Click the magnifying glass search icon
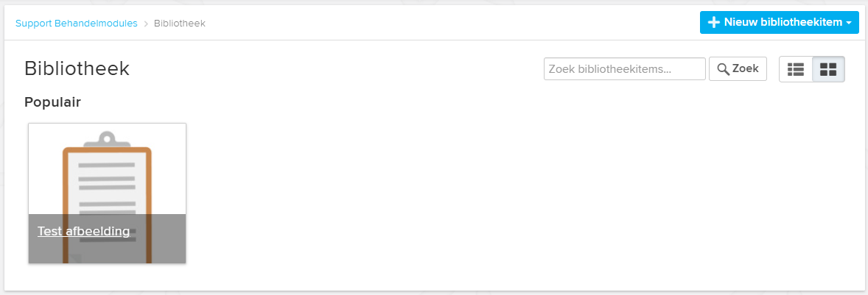Image resolution: width=868 pixels, height=295 pixels. pos(723,69)
